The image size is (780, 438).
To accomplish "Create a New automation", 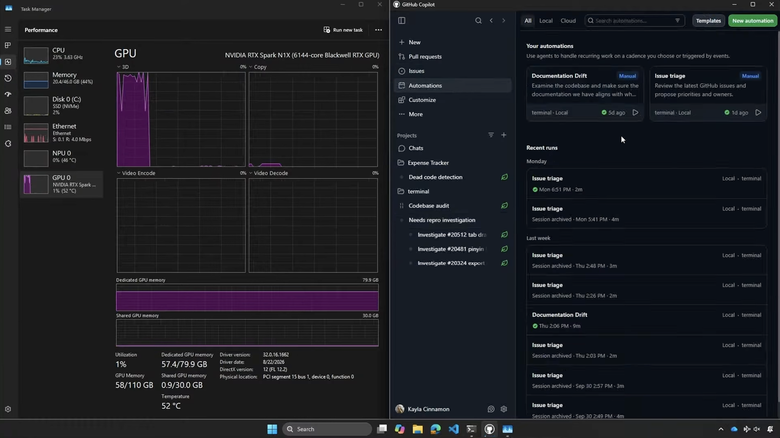I will 753,21.
